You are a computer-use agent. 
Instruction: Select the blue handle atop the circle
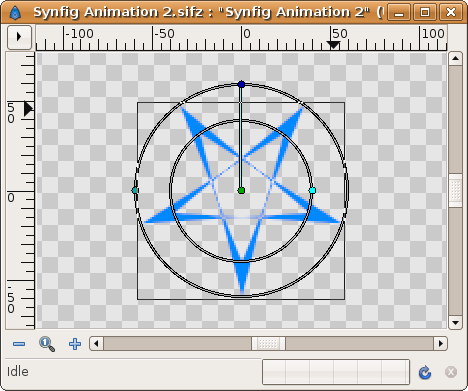pos(242,84)
